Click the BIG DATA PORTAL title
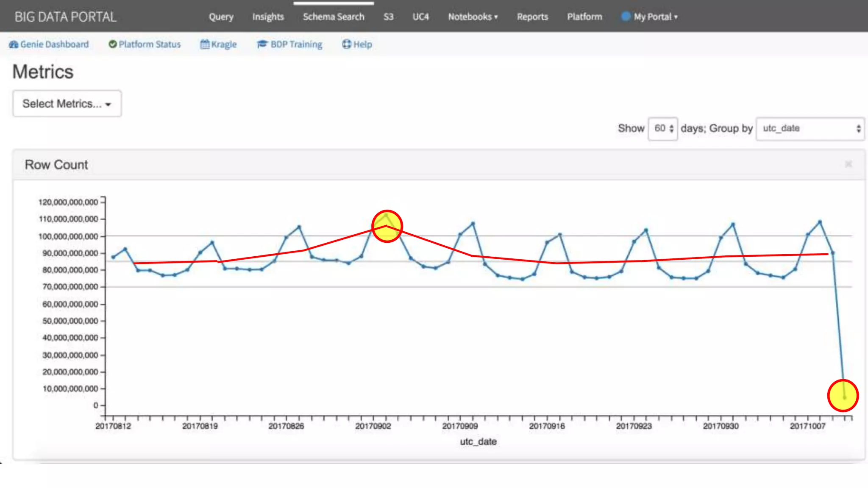This screenshot has width=868, height=488. pos(65,17)
